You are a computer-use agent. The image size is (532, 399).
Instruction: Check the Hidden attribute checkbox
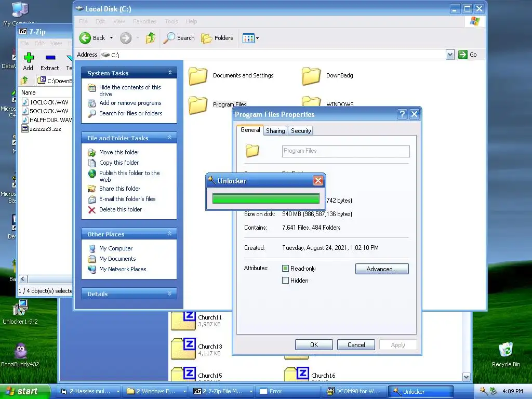[x=285, y=280]
